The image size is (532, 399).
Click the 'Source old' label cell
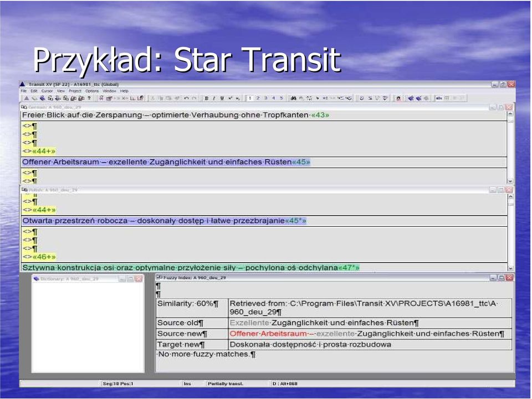coord(192,323)
